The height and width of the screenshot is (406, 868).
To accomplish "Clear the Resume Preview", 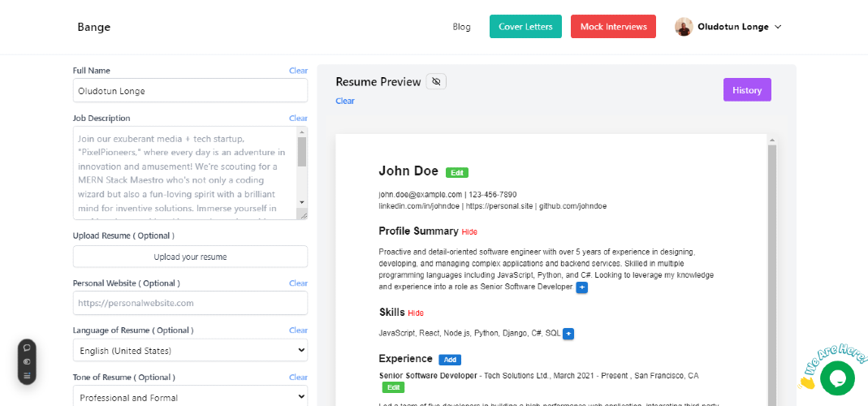I will (345, 101).
